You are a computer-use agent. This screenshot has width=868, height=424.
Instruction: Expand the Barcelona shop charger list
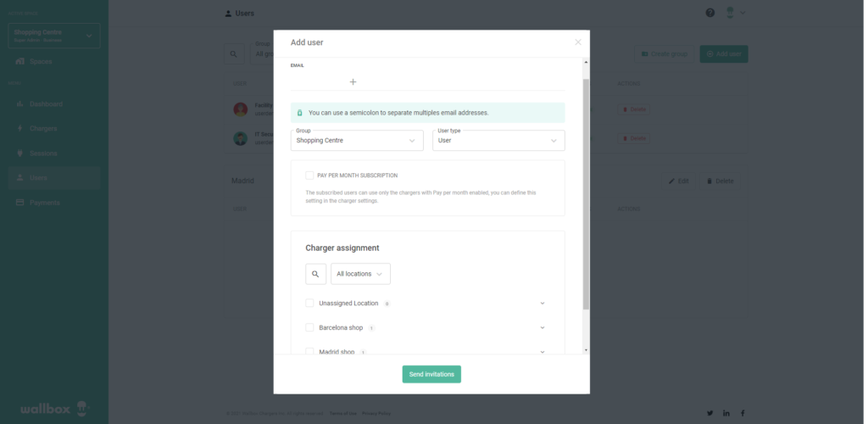[x=542, y=327]
